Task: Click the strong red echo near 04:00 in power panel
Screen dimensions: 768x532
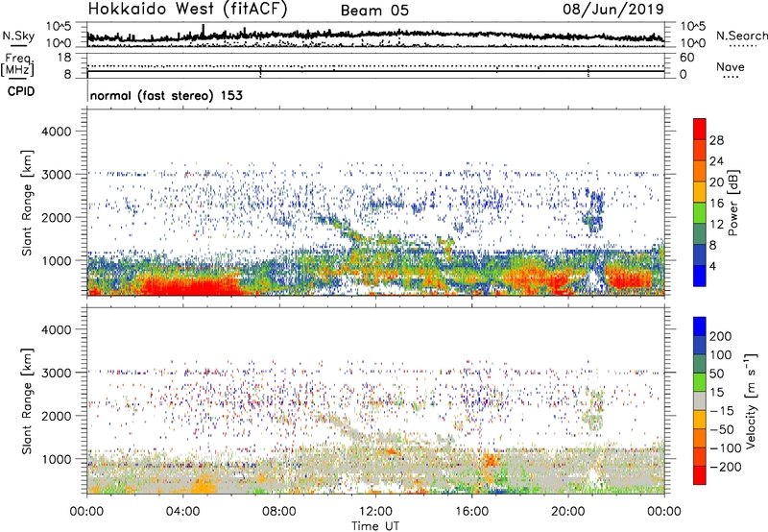Action: tap(186, 286)
